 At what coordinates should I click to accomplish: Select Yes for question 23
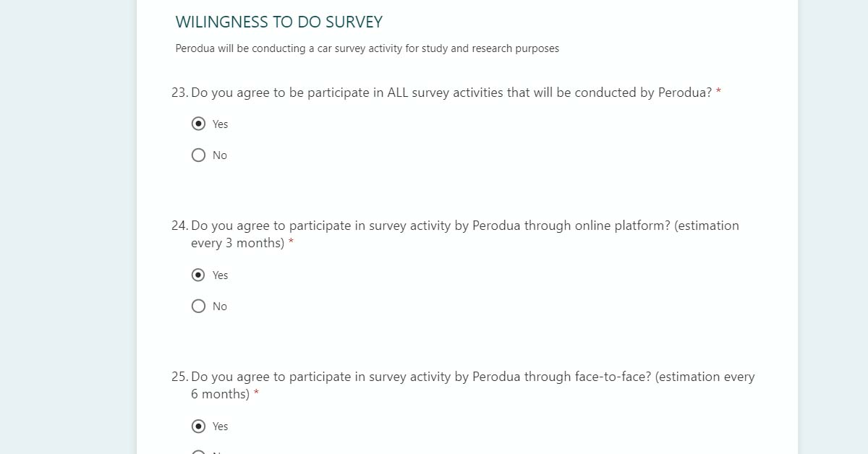tap(198, 124)
